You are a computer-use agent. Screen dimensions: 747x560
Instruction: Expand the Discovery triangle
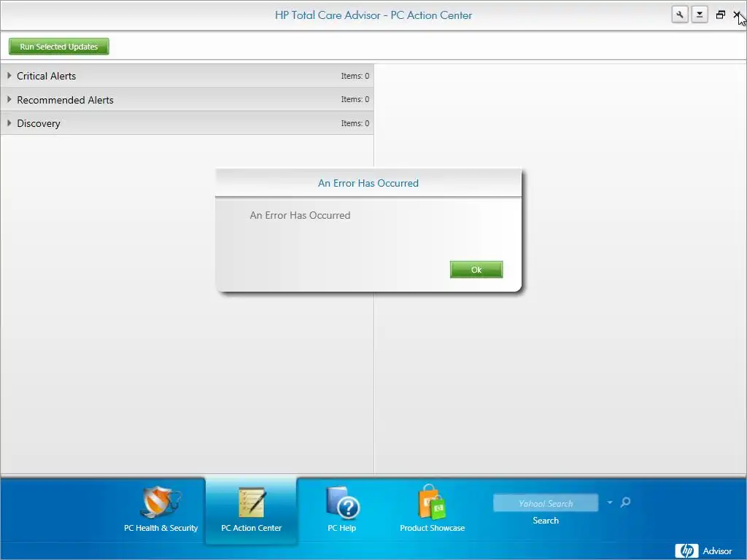point(9,122)
